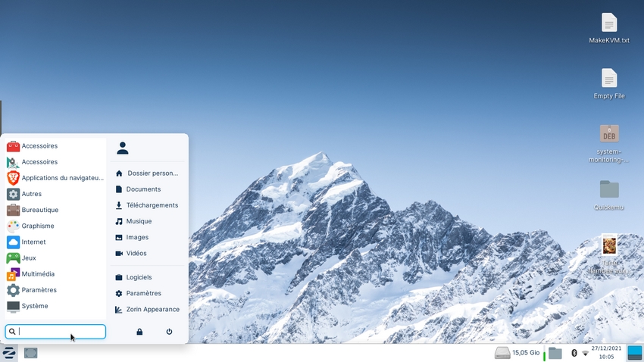The width and height of the screenshot is (644, 362).
Task: Open Logiciels software store
Action: (139, 277)
